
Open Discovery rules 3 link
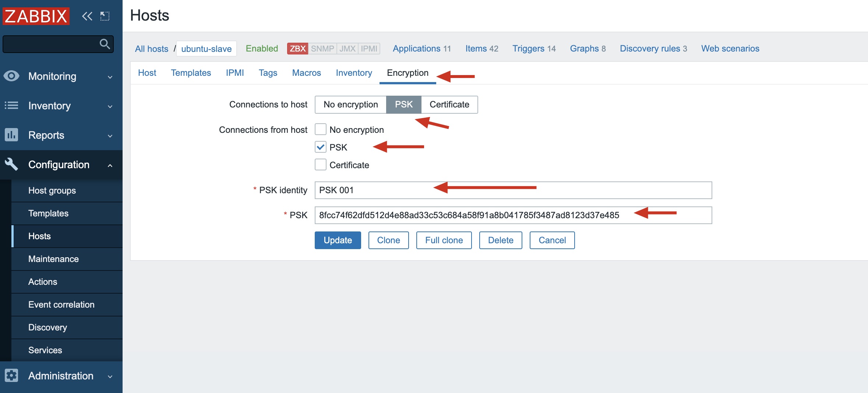click(653, 49)
